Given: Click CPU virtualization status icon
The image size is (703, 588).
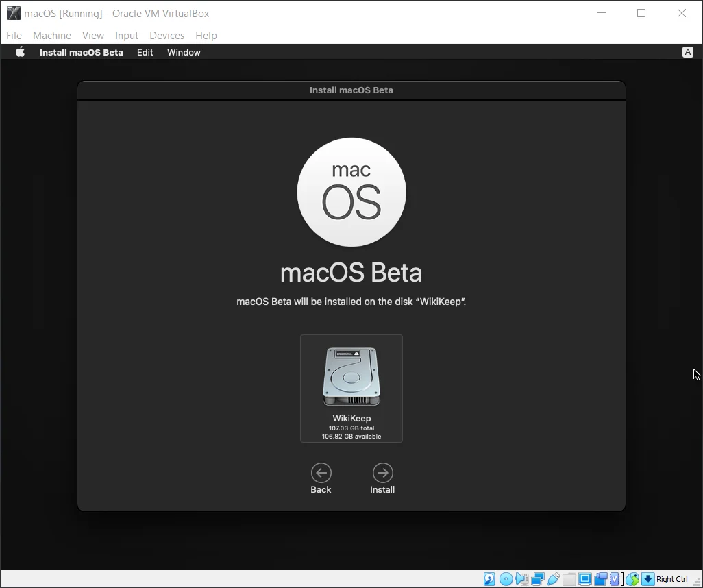Looking at the screenshot, I should click(615, 579).
